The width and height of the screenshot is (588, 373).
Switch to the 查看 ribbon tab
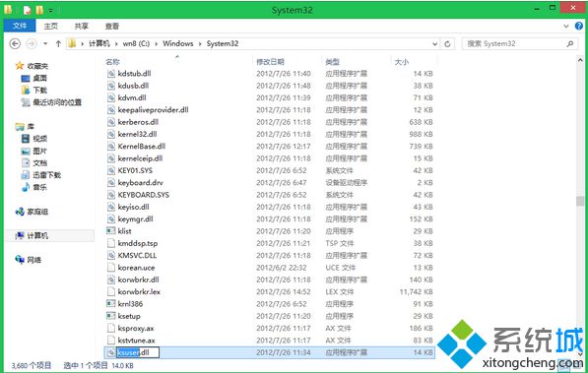[111, 27]
